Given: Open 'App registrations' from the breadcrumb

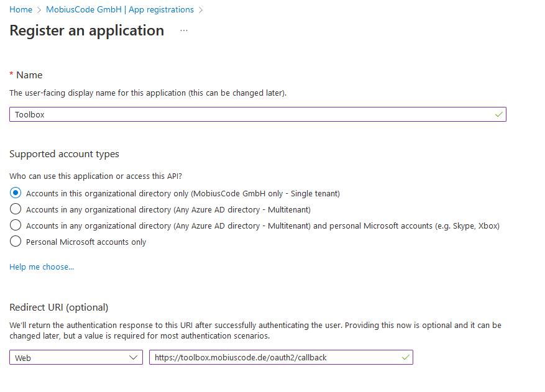Looking at the screenshot, I should [x=161, y=9].
